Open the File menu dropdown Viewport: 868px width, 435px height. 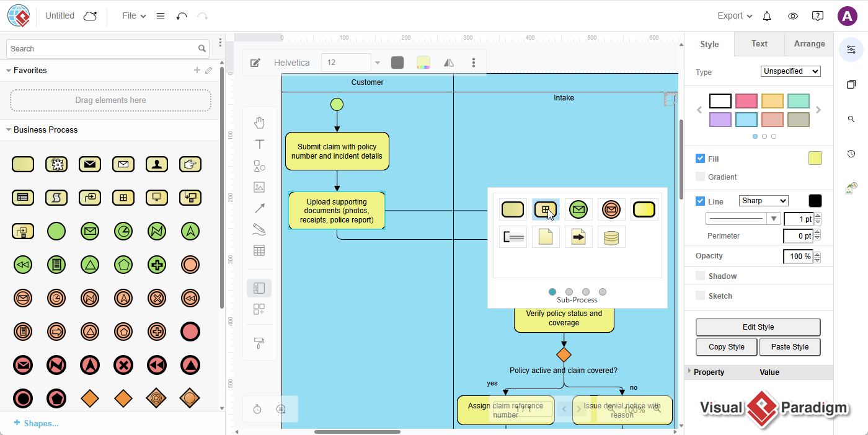134,16
